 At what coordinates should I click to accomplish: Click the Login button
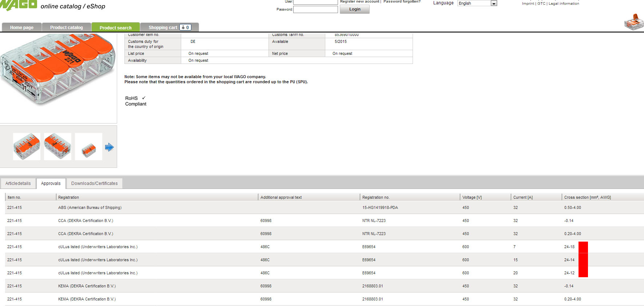(355, 9)
